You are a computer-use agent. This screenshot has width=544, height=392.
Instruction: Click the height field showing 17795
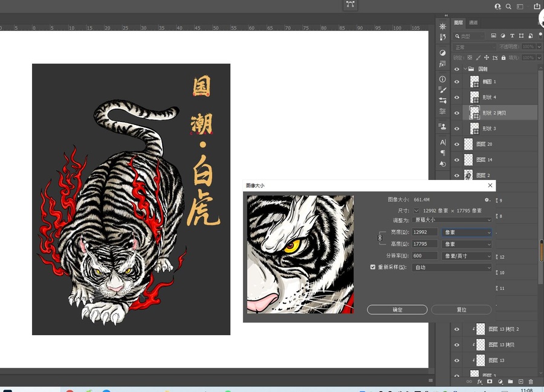(x=425, y=244)
